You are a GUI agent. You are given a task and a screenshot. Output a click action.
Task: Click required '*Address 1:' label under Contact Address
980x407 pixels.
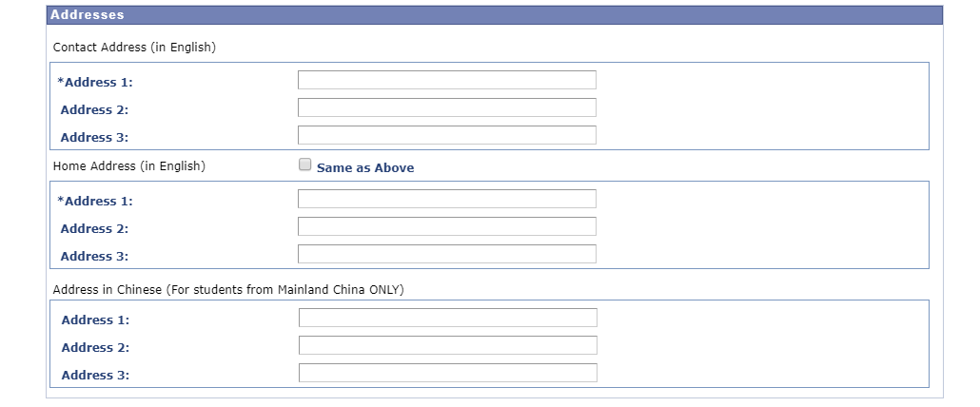click(95, 83)
